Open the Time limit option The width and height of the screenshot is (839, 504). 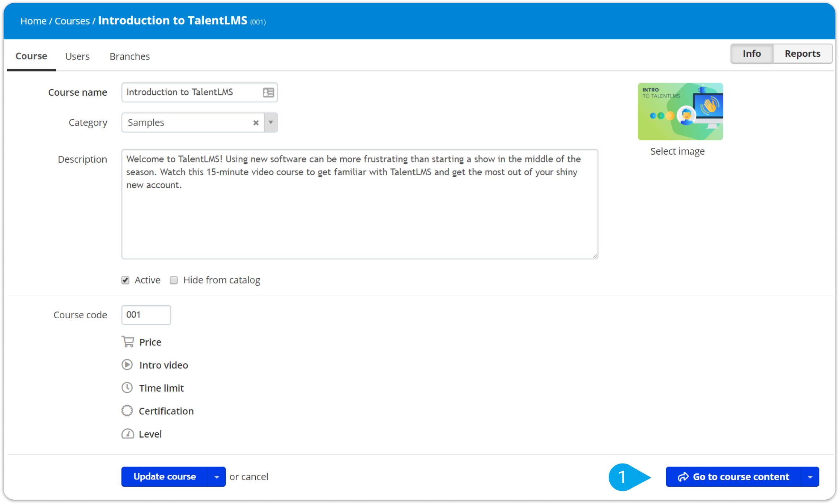pos(161,388)
